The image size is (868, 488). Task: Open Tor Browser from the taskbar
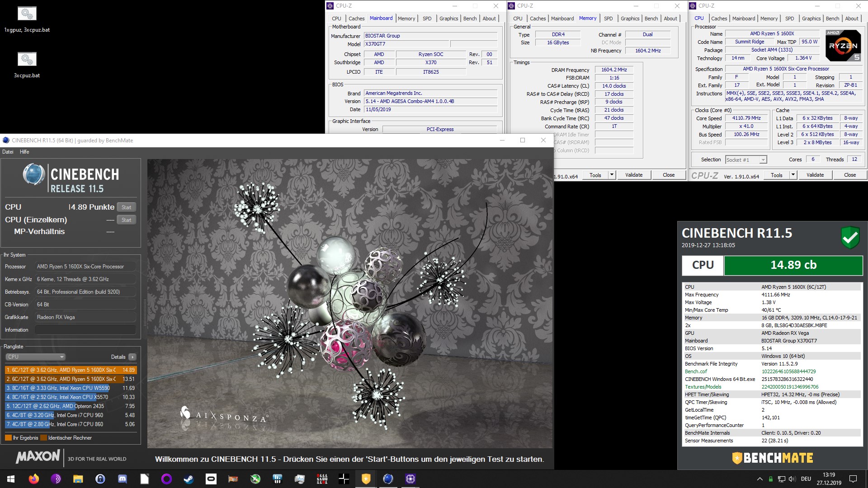[56, 479]
